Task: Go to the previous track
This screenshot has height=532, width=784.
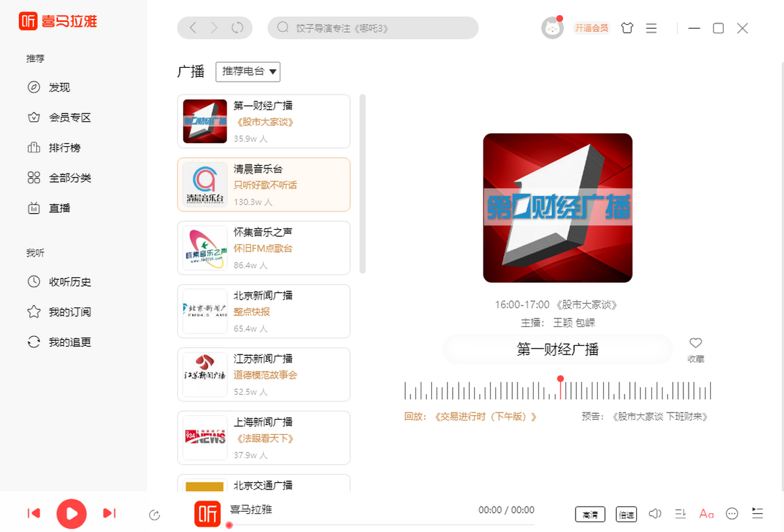Action: (x=34, y=514)
